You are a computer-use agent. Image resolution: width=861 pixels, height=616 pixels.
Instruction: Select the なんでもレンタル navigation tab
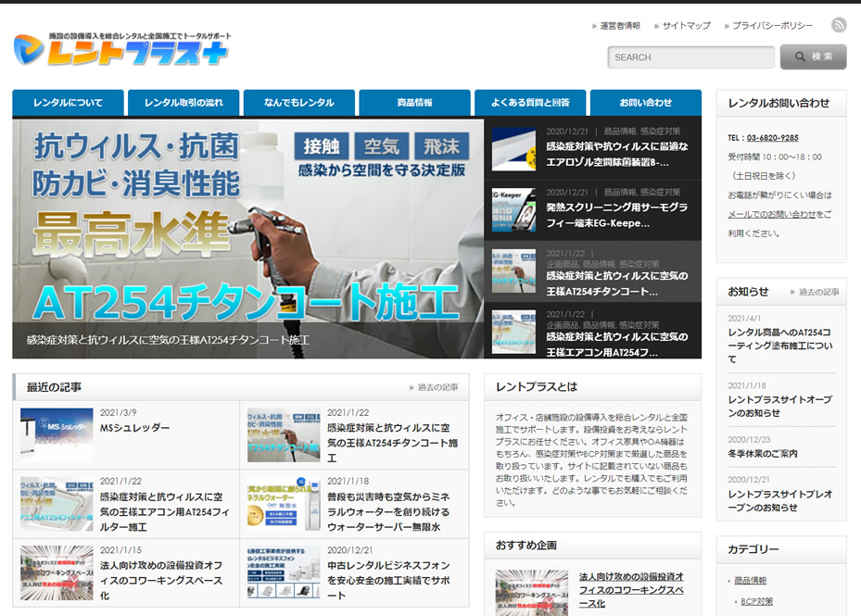point(299,103)
